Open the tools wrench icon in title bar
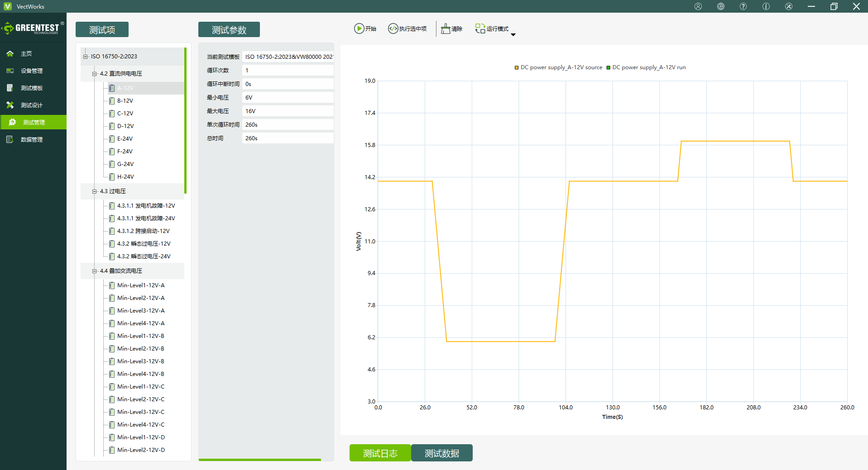Viewport: 868px width, 470px height. coord(789,6)
